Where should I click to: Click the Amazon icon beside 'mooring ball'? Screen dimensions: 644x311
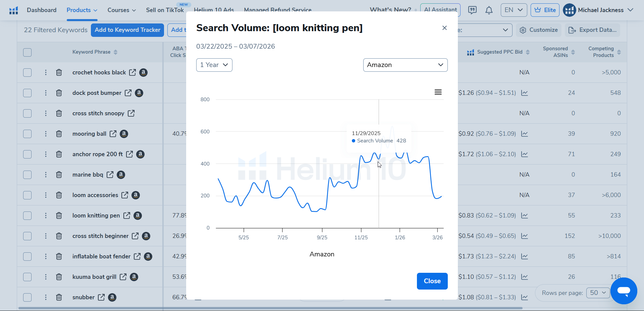tap(124, 134)
